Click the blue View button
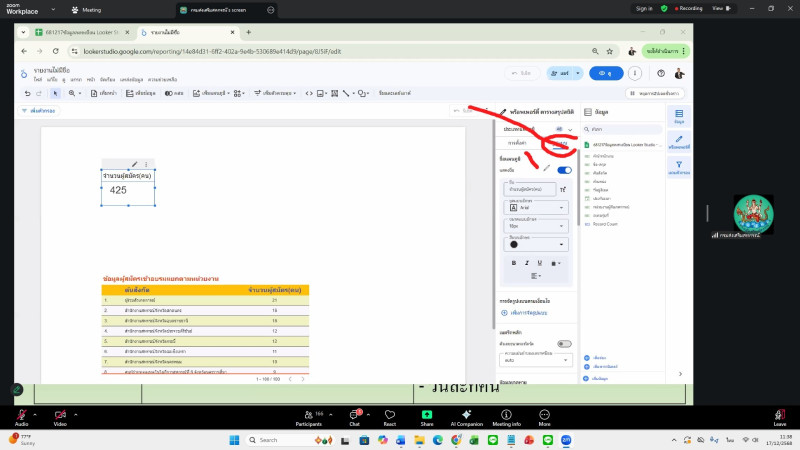 pos(605,73)
